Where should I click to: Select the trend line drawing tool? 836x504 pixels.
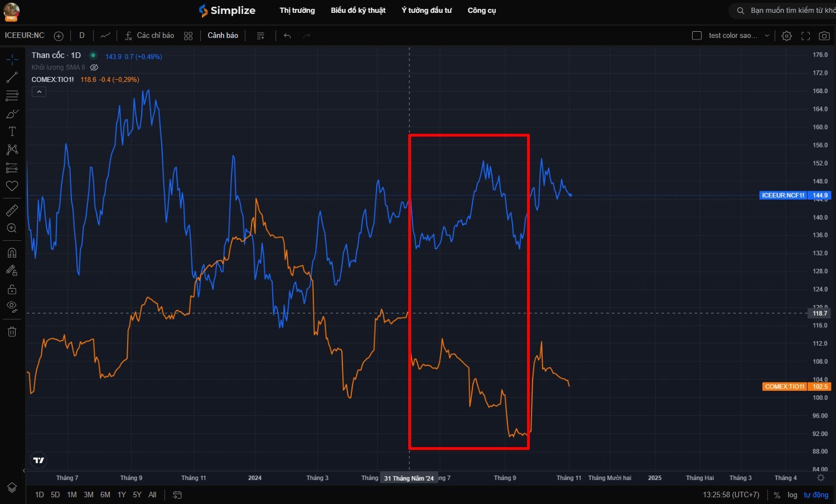pos(12,78)
